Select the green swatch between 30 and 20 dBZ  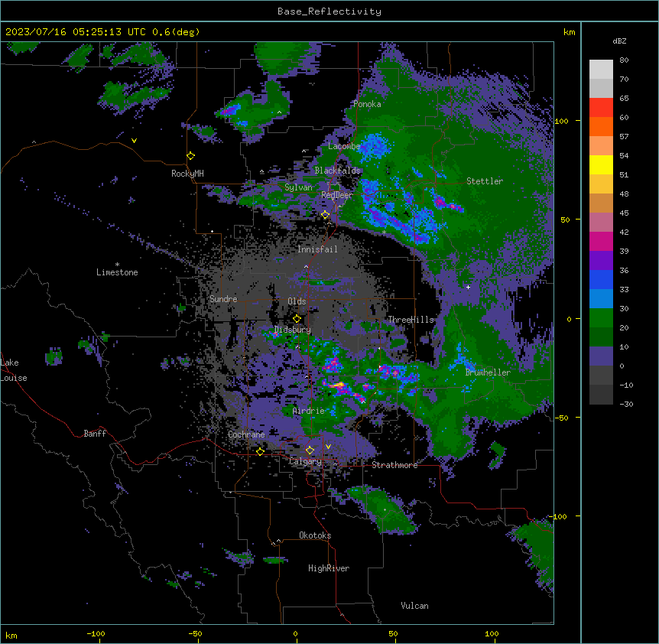[x=601, y=318]
